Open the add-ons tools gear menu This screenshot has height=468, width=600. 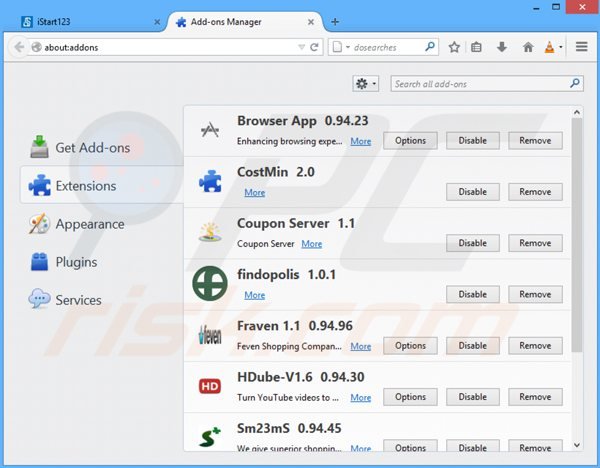(366, 83)
